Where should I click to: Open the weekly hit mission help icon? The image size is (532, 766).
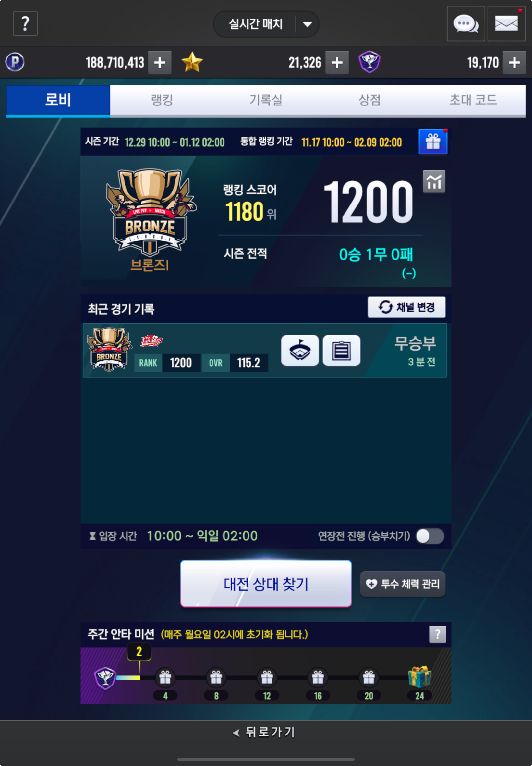tap(438, 634)
